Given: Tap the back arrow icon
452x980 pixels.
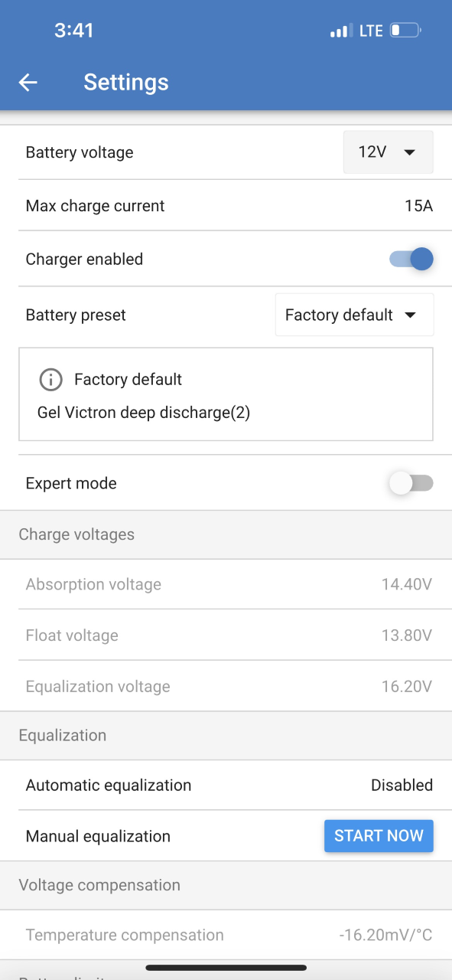Looking at the screenshot, I should [28, 83].
